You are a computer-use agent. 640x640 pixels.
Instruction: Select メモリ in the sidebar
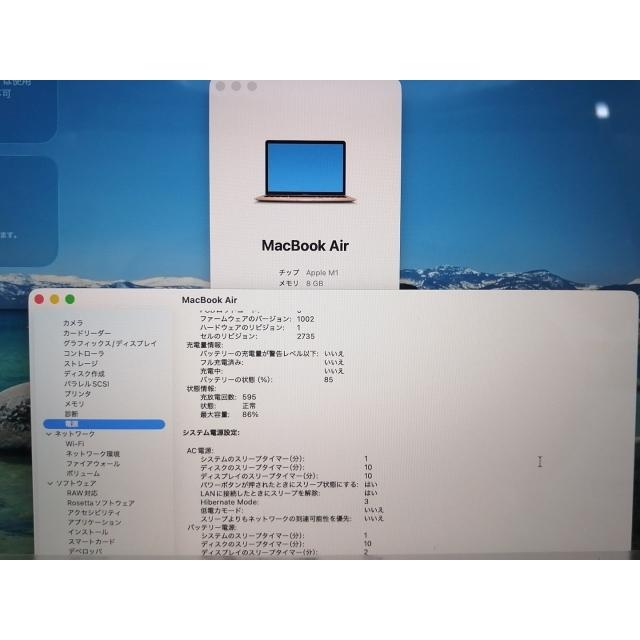(x=74, y=404)
